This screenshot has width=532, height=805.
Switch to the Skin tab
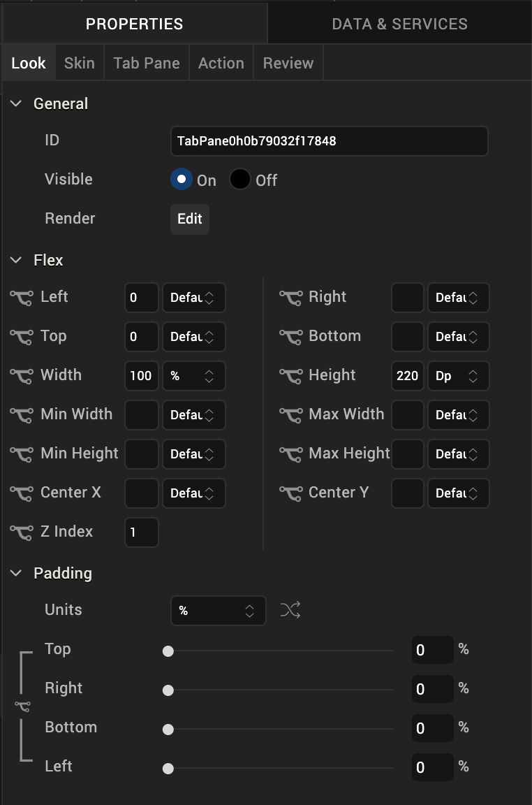79,63
